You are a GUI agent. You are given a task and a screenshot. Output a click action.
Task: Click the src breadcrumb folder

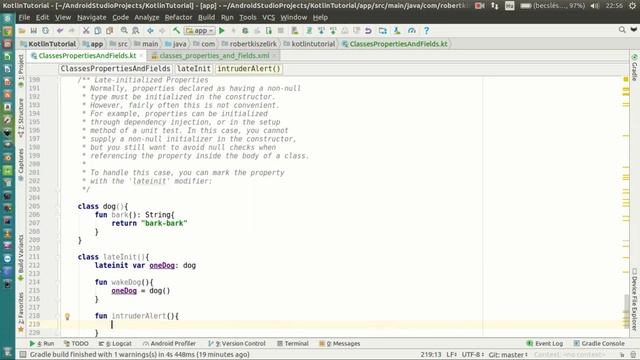(x=119, y=44)
